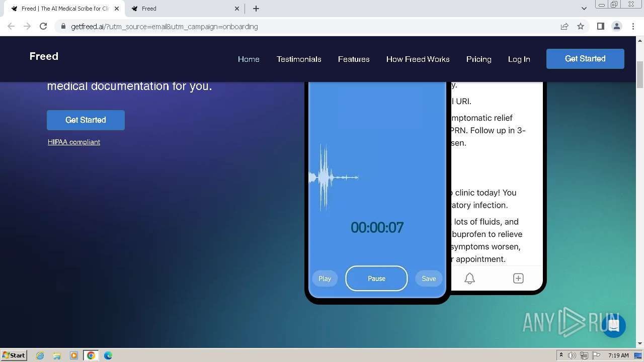Open a new tab with the plus icon
Screen dimensions: 644x362
pos(256,9)
